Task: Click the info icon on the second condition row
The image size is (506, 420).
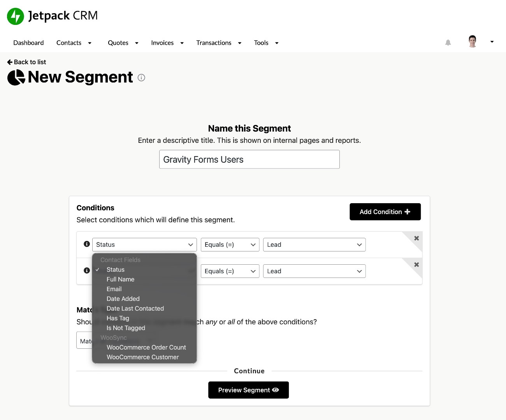Action: (x=86, y=270)
